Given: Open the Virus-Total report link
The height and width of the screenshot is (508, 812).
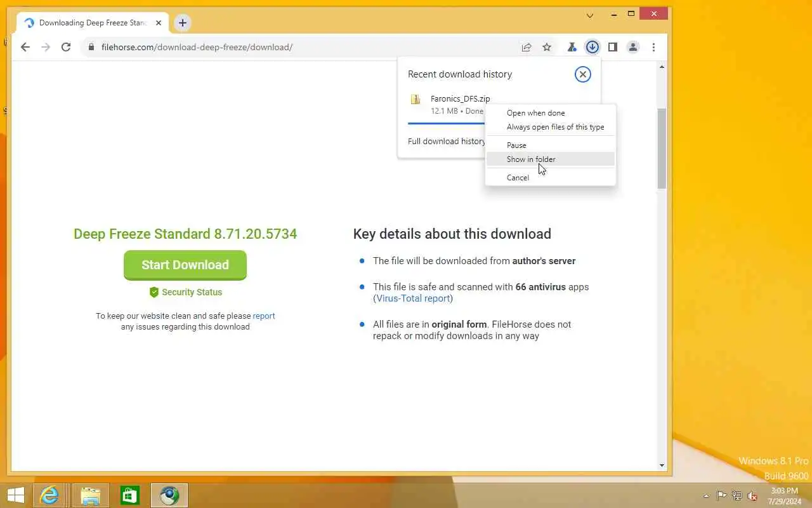Looking at the screenshot, I should [413, 298].
